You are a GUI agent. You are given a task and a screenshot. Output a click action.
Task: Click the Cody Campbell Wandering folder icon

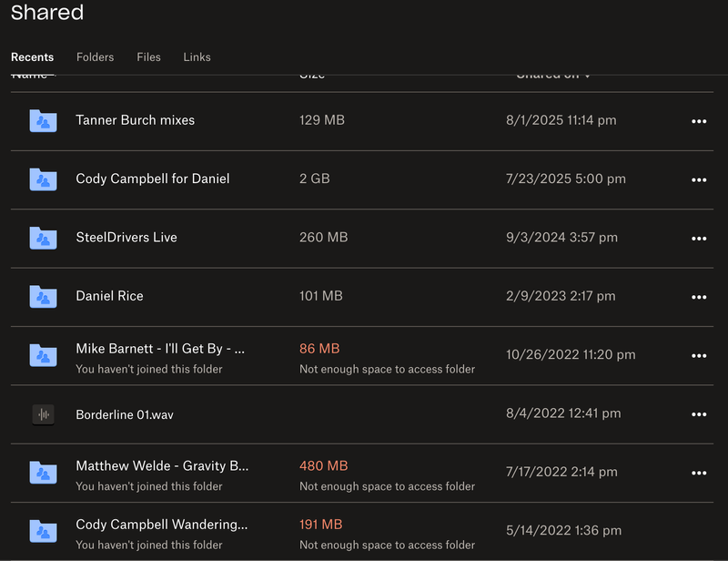tap(43, 532)
